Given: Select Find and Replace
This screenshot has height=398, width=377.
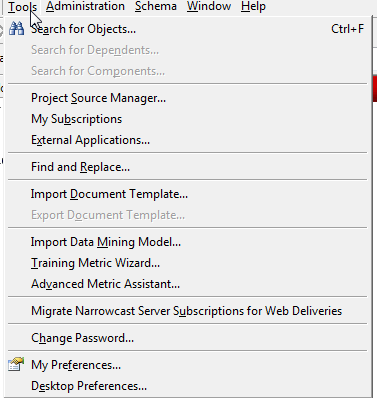Looking at the screenshot, I should coord(189,167).
